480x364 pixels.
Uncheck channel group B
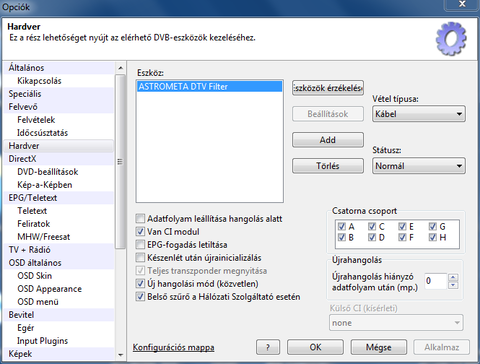342,237
